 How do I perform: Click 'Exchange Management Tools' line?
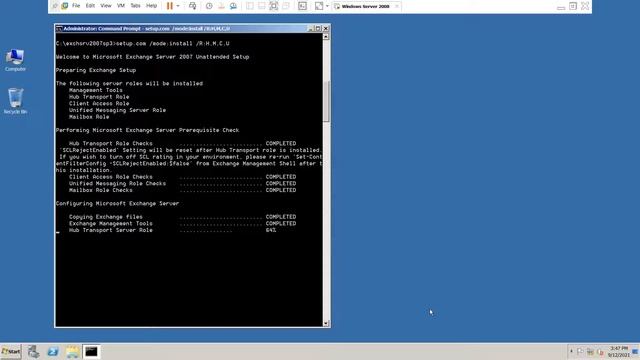182,224
